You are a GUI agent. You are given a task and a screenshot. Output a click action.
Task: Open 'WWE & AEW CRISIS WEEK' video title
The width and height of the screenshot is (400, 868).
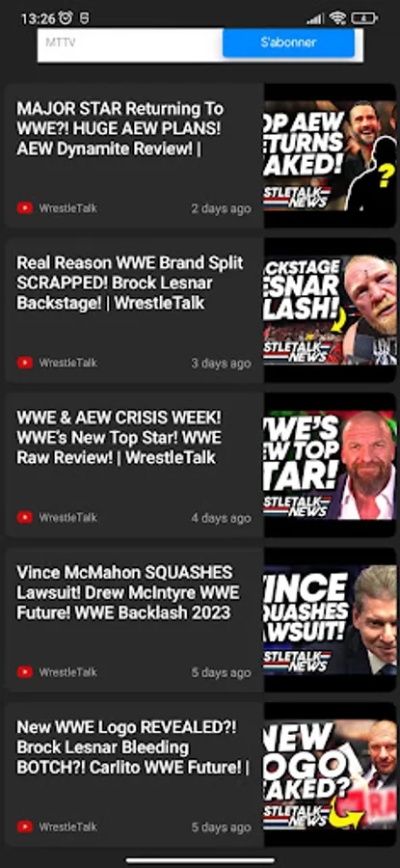(119, 437)
